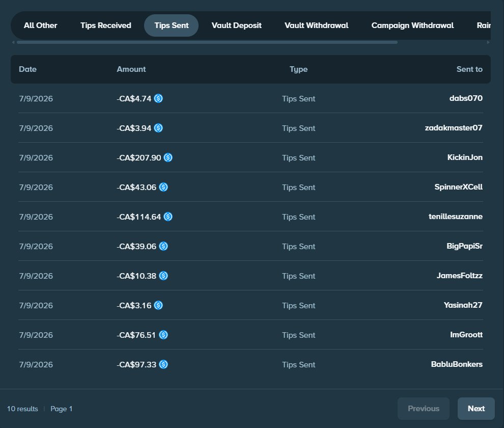
Task: Click the -CA$4.74 amount
Action: tap(134, 98)
